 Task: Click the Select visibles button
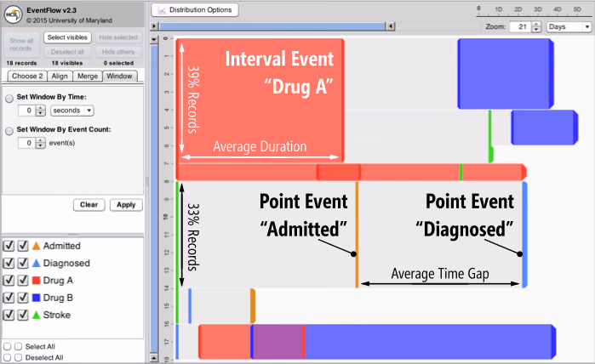(67, 37)
